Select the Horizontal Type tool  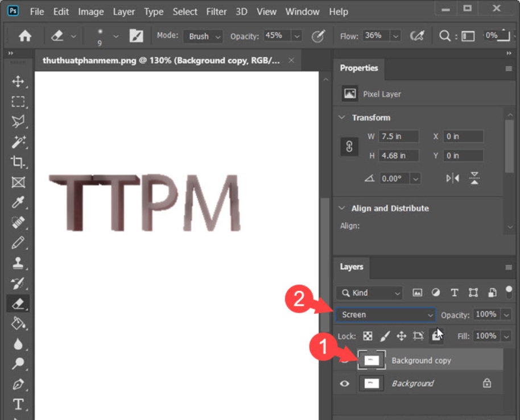point(17,405)
